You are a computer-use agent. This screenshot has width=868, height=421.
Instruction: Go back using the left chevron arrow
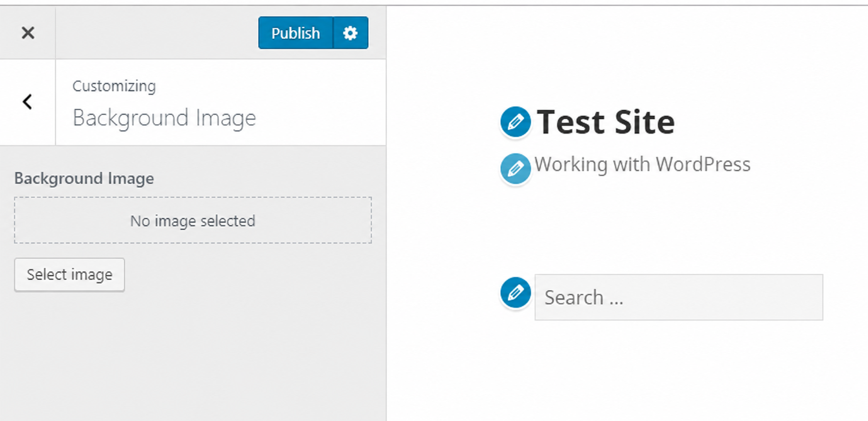[x=27, y=102]
